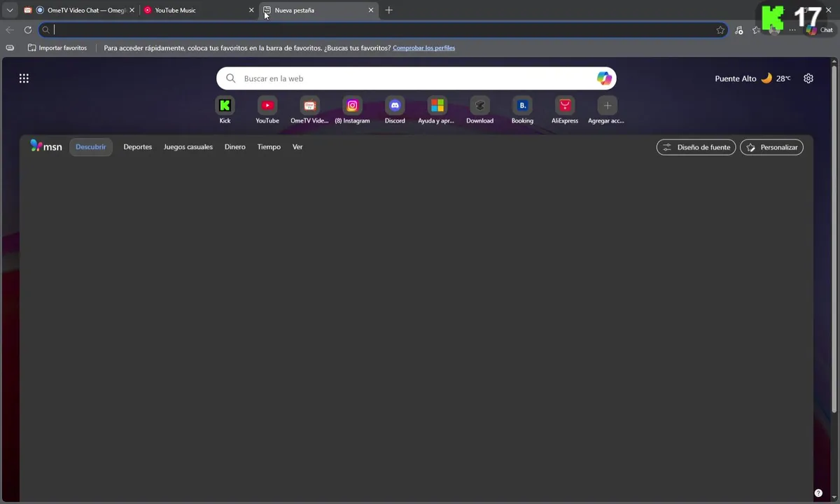Open the Kick shortcut tile
The image size is (840, 504).
click(x=225, y=110)
